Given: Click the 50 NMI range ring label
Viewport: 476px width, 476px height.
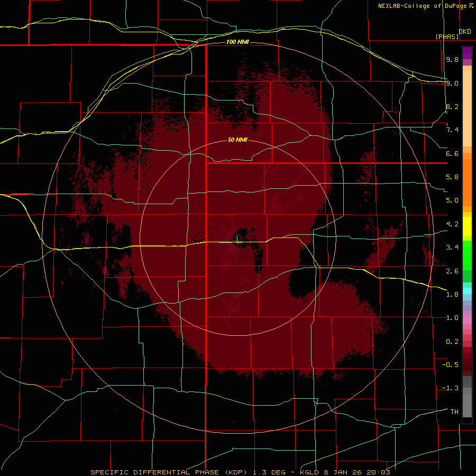Looking at the screenshot, I should tap(237, 140).
